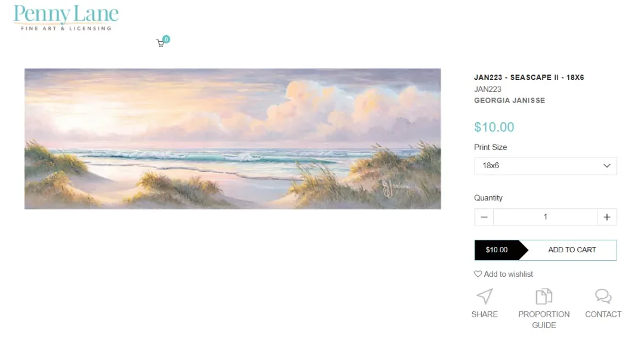644x340 pixels.
Task: Click the Add to wishlist link
Action: [x=508, y=274]
